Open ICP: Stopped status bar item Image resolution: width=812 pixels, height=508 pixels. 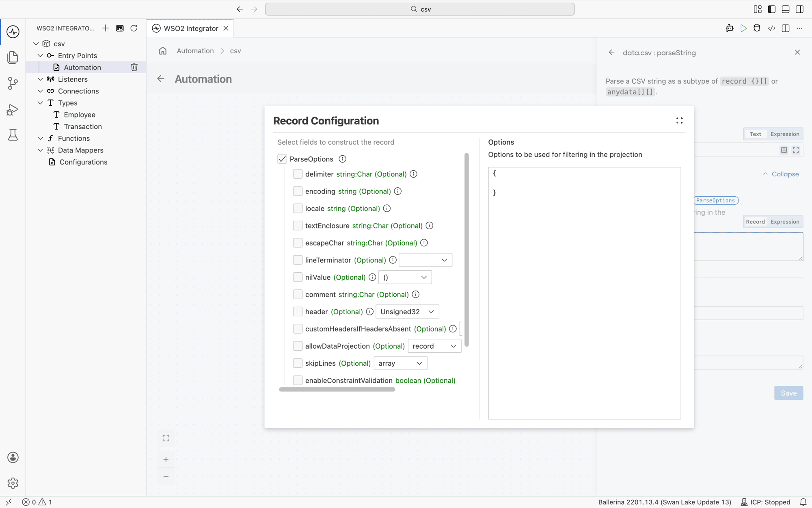[766, 502]
